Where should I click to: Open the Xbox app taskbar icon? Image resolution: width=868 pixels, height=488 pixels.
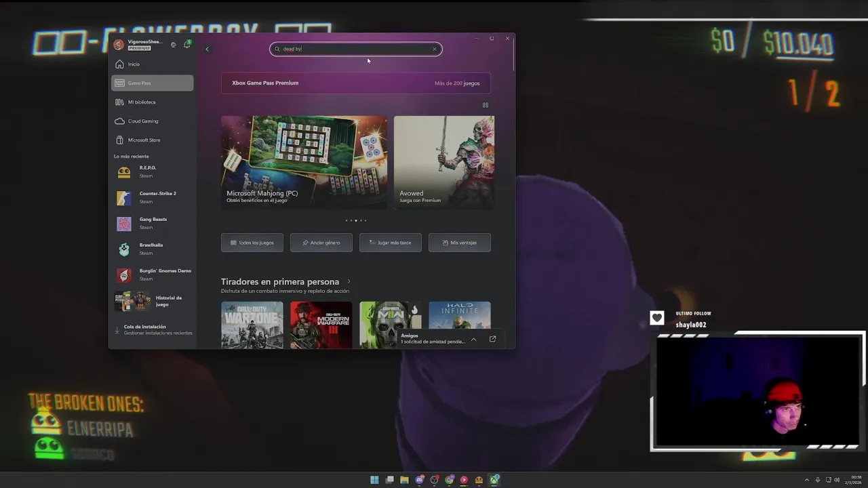tap(495, 480)
